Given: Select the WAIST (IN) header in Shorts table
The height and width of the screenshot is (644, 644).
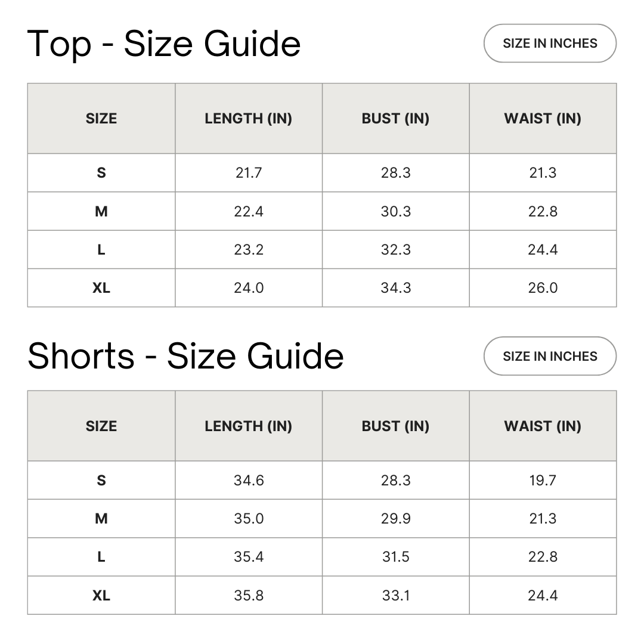Looking at the screenshot, I should [543, 426].
